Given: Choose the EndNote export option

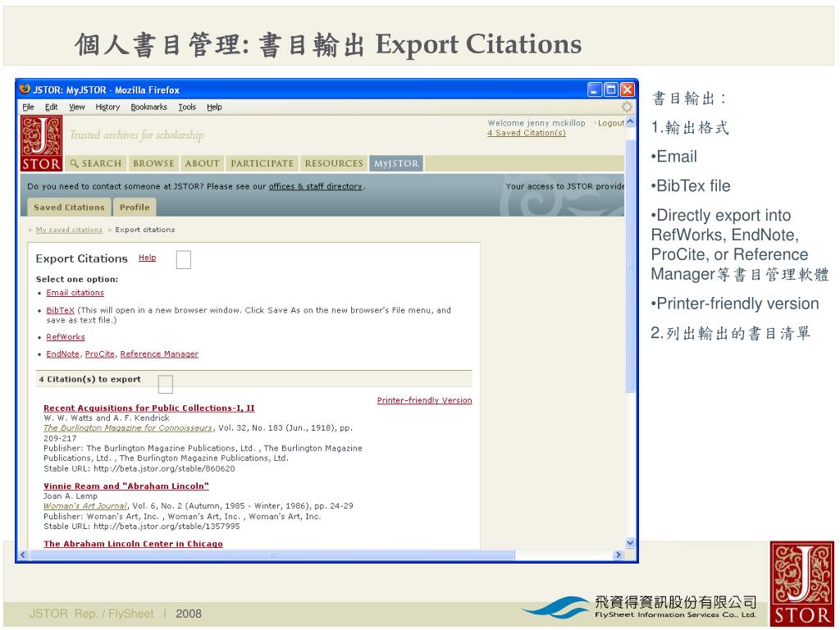Looking at the screenshot, I should (x=62, y=354).
